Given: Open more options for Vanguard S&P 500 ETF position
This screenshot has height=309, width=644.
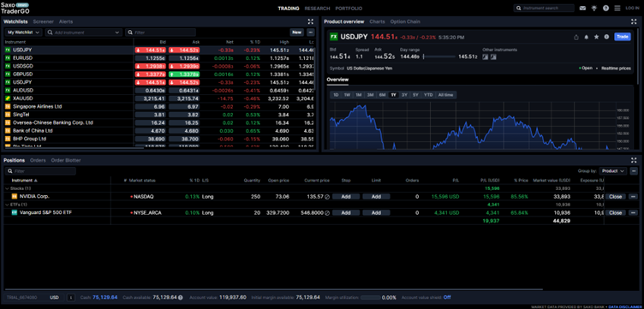Looking at the screenshot, I should pyautogui.click(x=634, y=212).
